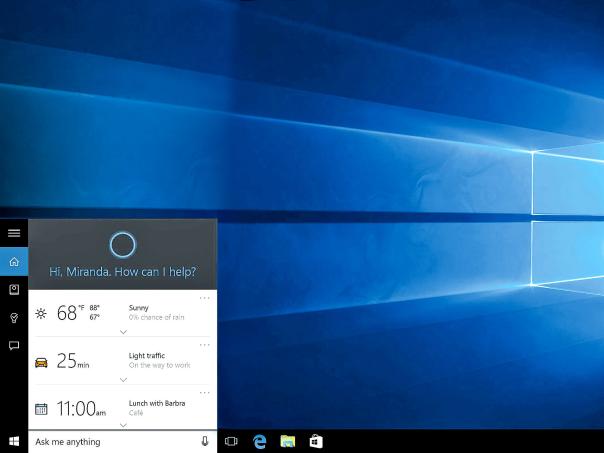Expand the traffic card chevron
Image resolution: width=604 pixels, height=453 pixels.
123,380
